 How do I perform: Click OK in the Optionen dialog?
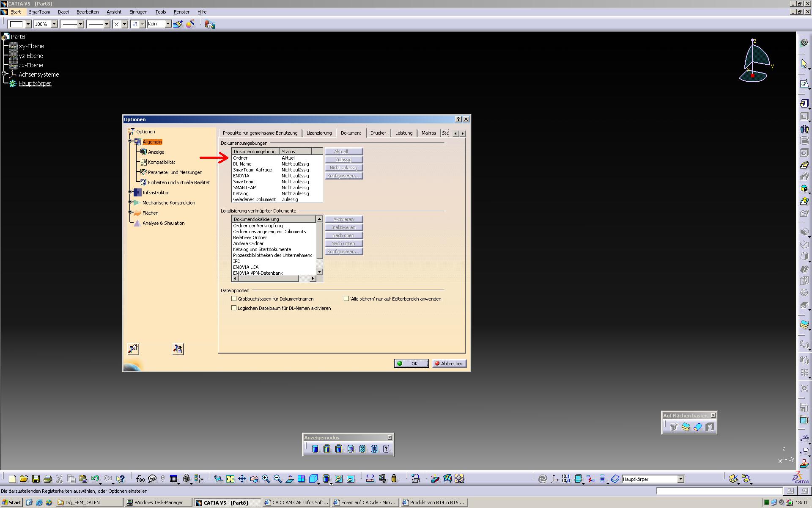411,364
